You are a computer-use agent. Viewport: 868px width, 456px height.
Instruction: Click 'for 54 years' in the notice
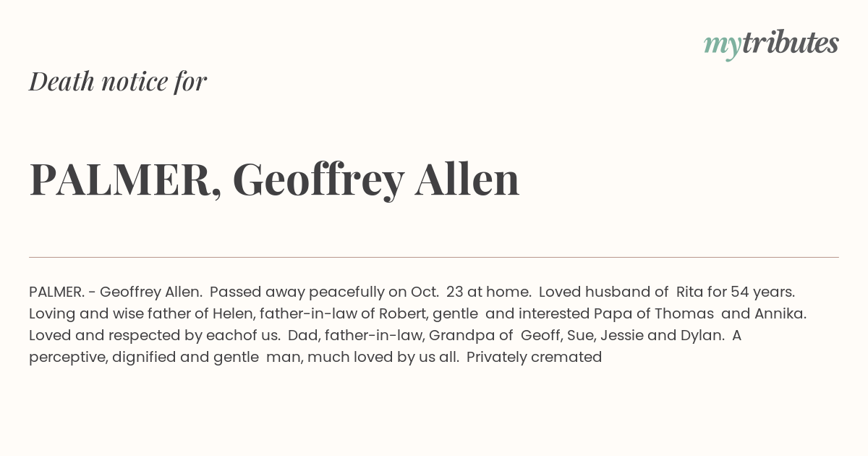(x=752, y=292)
